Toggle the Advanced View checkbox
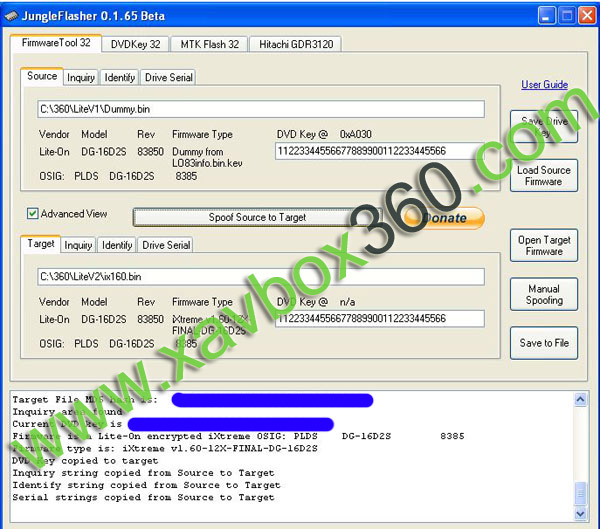This screenshot has height=529, width=600. 33,214
